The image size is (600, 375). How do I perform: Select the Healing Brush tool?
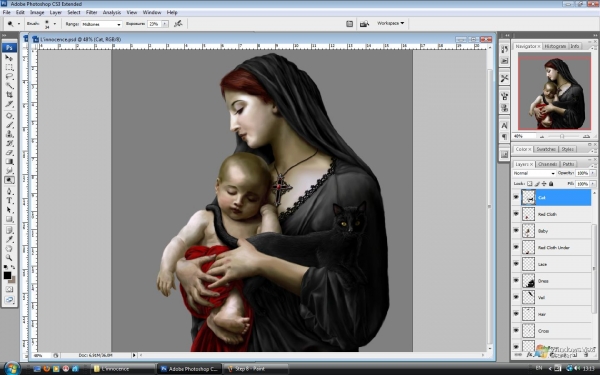point(9,116)
